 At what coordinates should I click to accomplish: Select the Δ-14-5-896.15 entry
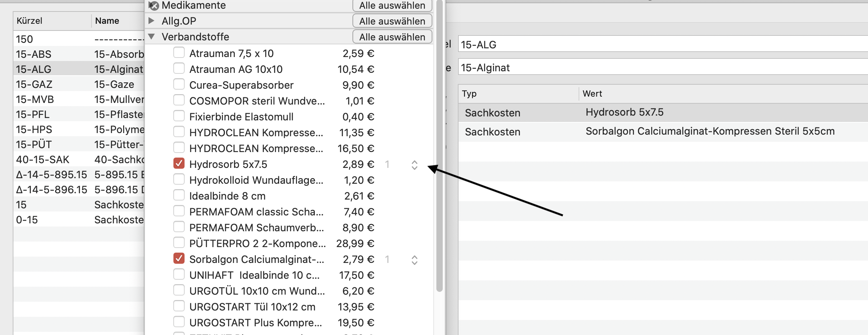[x=79, y=190]
